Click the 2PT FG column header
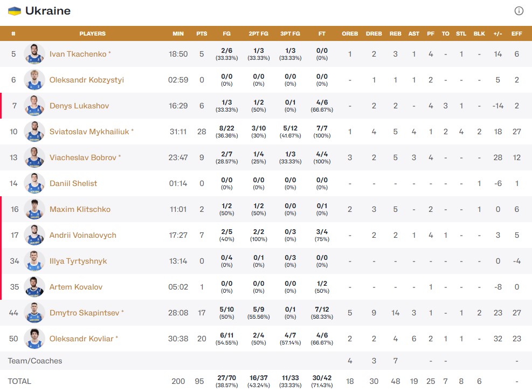The image size is (532, 392). pyautogui.click(x=259, y=33)
